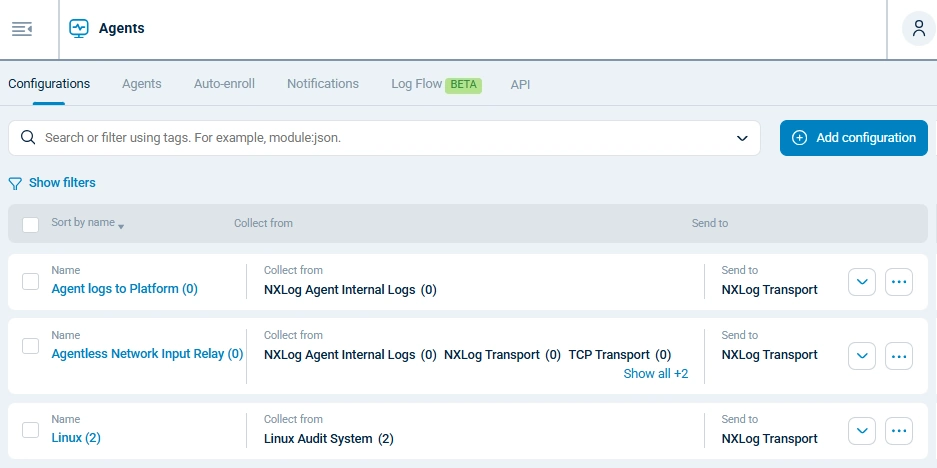Click the Agents monitor icon in header
Screen dimensions: 937x468
(79, 29)
